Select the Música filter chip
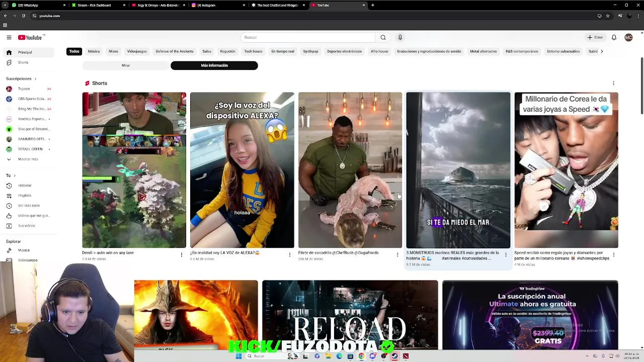644x362 pixels. pyautogui.click(x=94, y=51)
